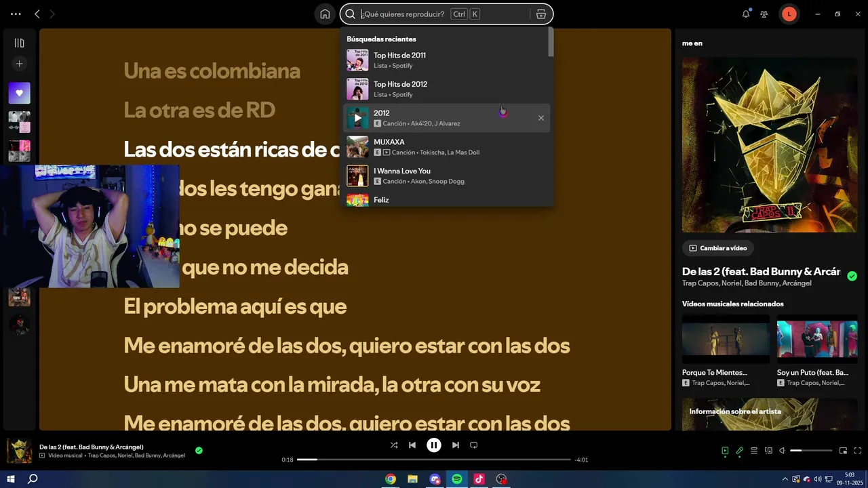The width and height of the screenshot is (868, 488).
Task: Open Soy un Puto related video
Action: click(817, 350)
